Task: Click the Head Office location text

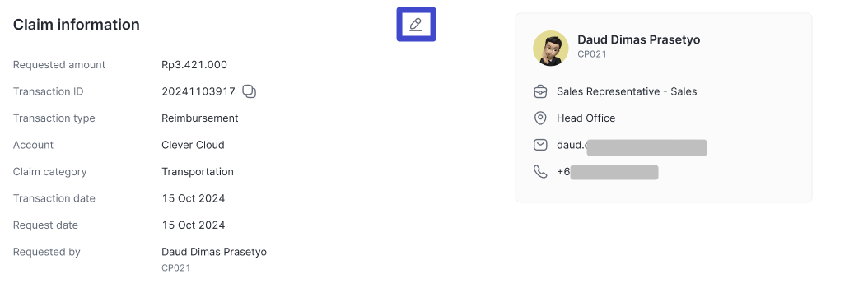Action: pyautogui.click(x=586, y=118)
